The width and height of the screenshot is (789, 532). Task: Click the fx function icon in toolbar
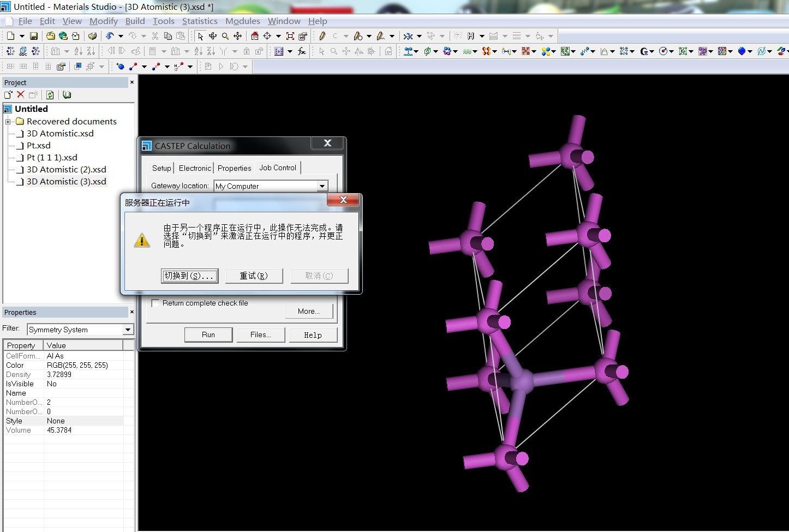(302, 51)
